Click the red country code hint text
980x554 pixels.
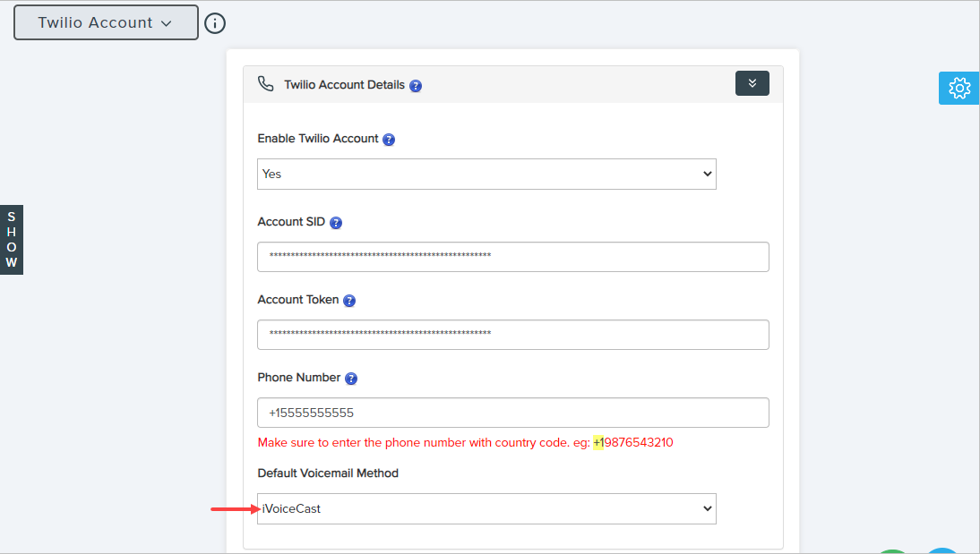click(x=465, y=443)
